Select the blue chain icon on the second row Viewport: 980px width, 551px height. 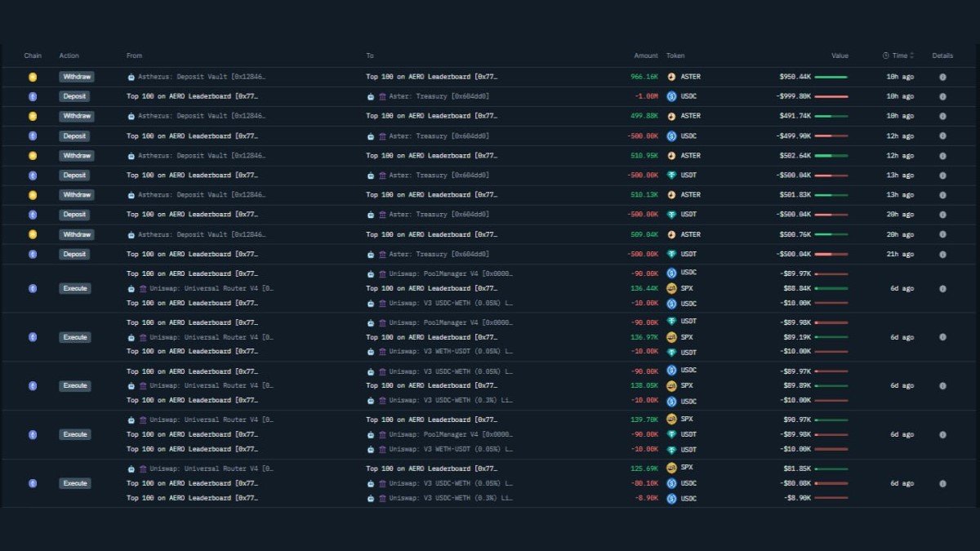[33, 96]
